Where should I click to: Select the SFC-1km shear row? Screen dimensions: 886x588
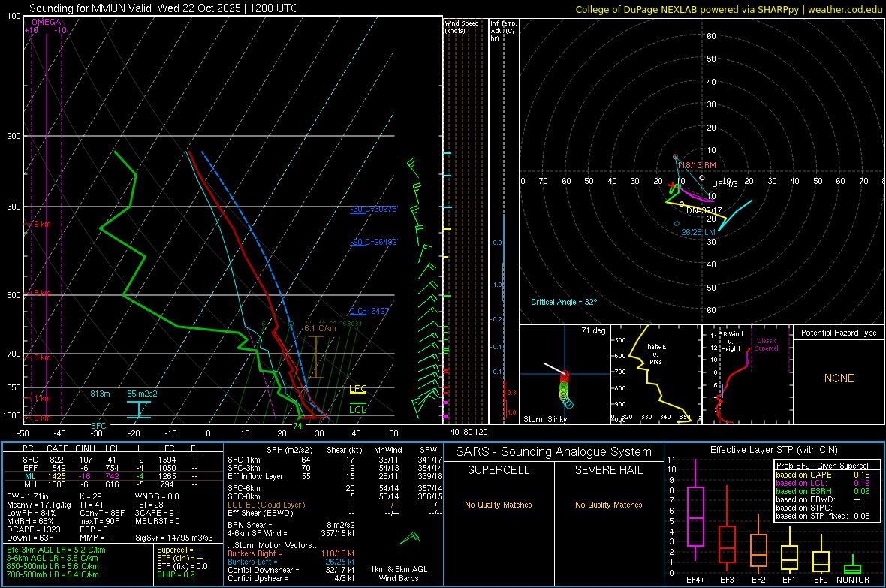335,460
